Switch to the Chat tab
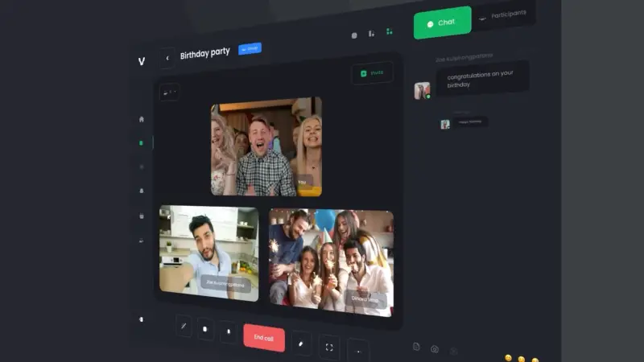The image size is (644, 362). [x=442, y=23]
